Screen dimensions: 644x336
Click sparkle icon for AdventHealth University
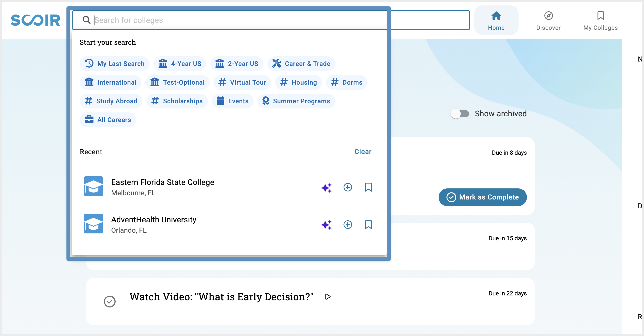click(326, 225)
